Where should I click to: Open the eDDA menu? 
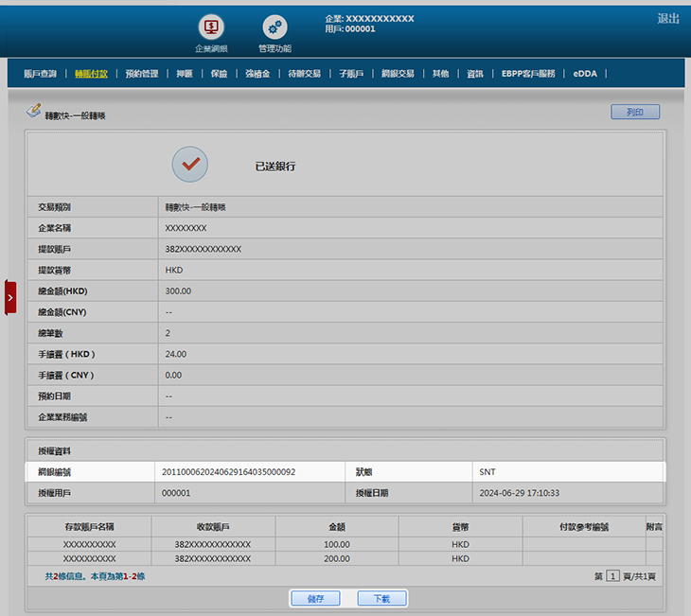click(585, 73)
